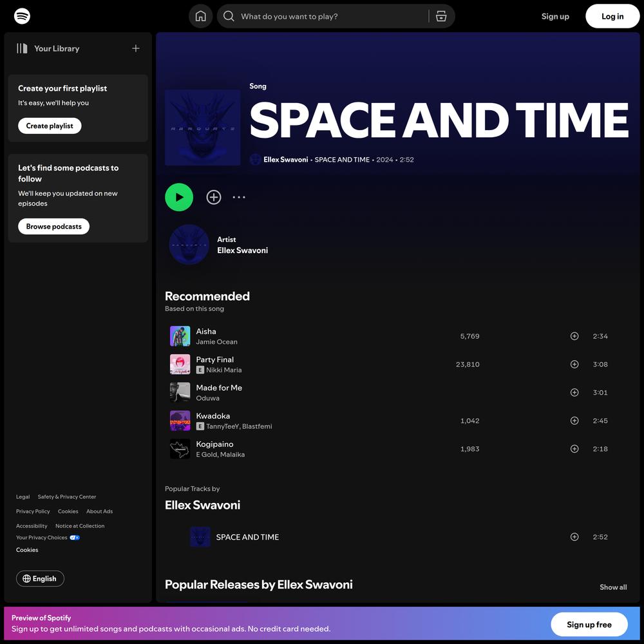Screen dimensions: 644x644
Task: Click the Log in button
Action: pyautogui.click(x=612, y=16)
